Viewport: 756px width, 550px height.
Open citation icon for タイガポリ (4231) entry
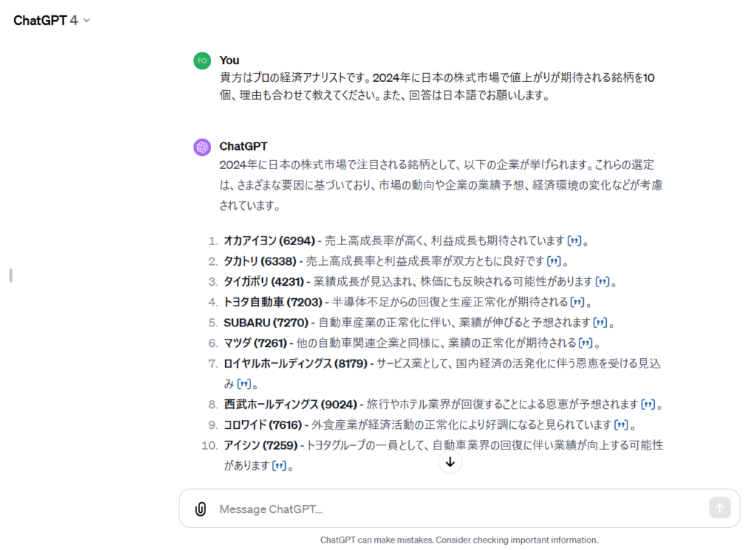(x=602, y=282)
